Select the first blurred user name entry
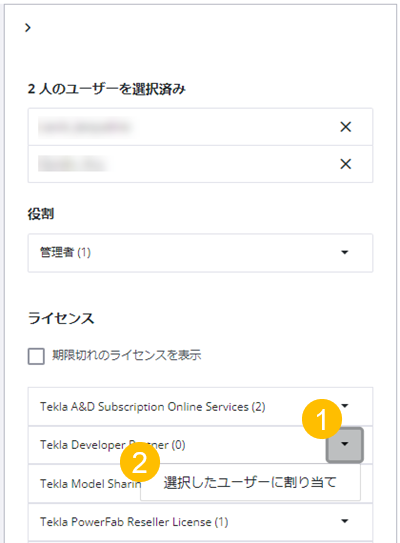The image size is (400, 543). (84, 127)
